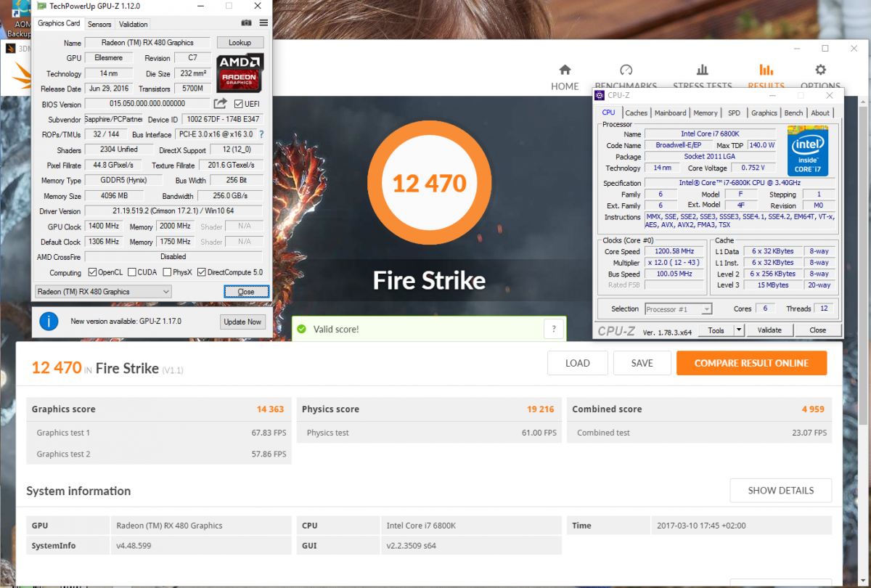Click the GPU name field Radeon RX 480
871x588 pixels.
147,43
